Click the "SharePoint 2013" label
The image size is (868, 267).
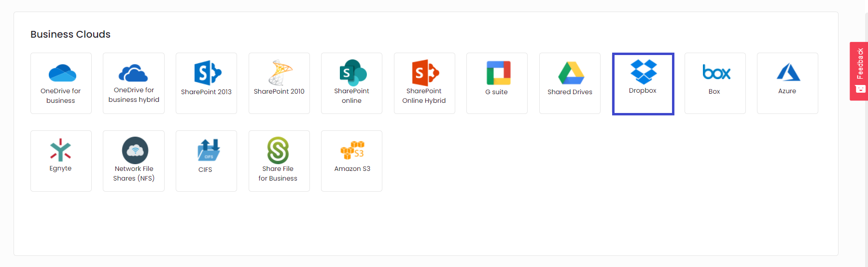206,92
